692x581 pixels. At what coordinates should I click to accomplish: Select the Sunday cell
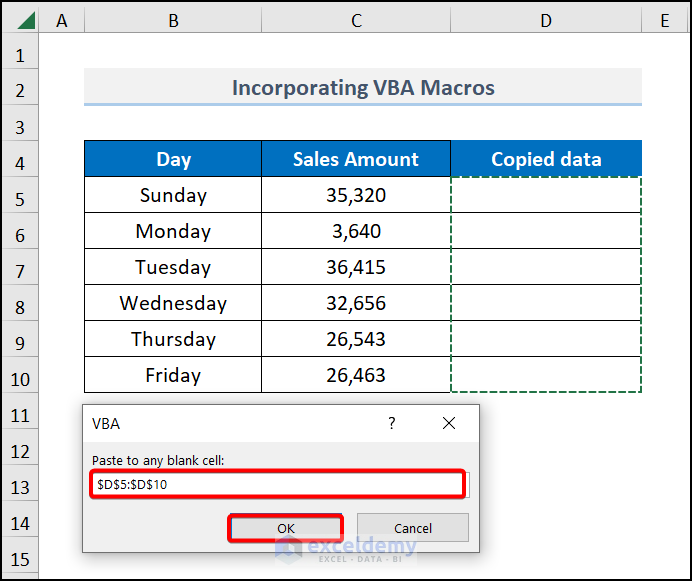(173, 196)
